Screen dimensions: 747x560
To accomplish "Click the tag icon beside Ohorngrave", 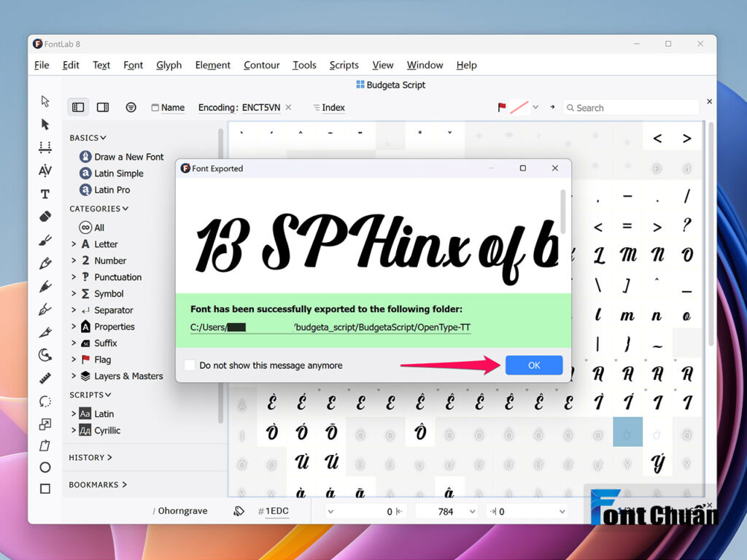I will click(239, 511).
